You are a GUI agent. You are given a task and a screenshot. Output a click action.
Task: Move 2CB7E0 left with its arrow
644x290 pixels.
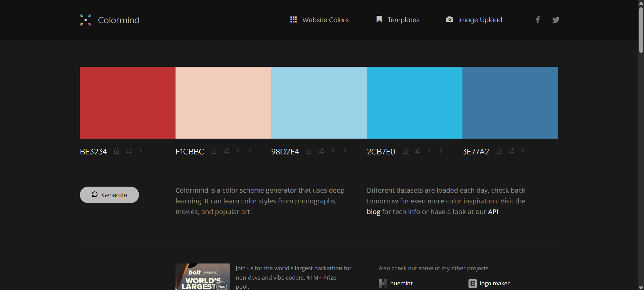[x=429, y=151]
